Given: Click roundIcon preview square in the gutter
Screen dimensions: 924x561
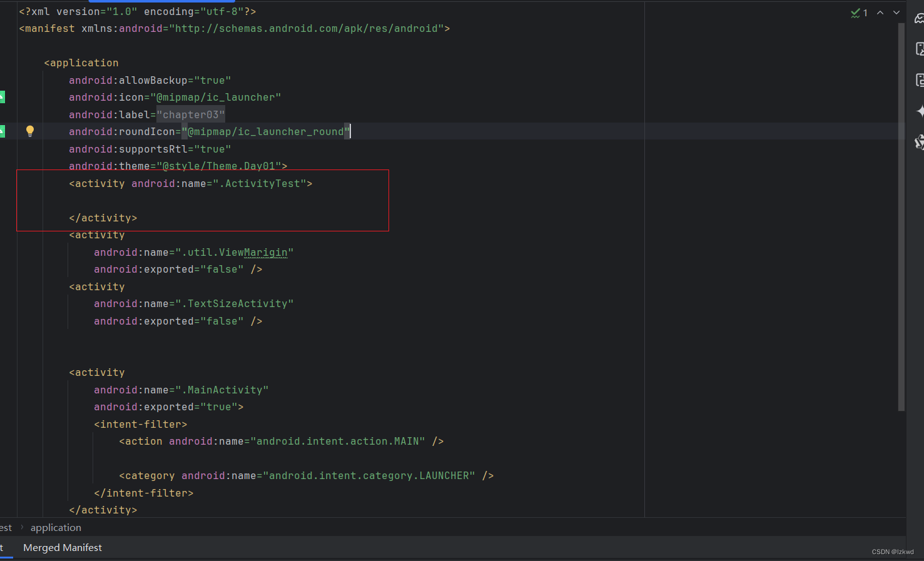Looking at the screenshot, I should [2, 131].
